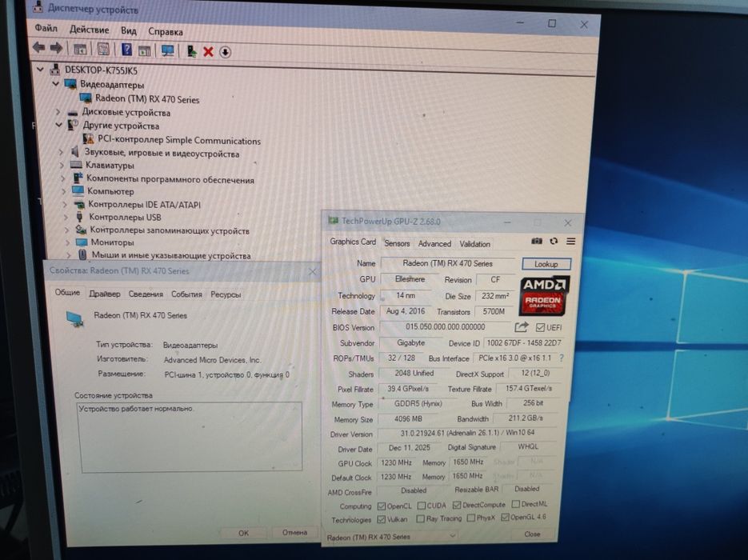Click the Bus Interface question mark in GPU-Z
This screenshot has height=560, width=748.
click(562, 358)
